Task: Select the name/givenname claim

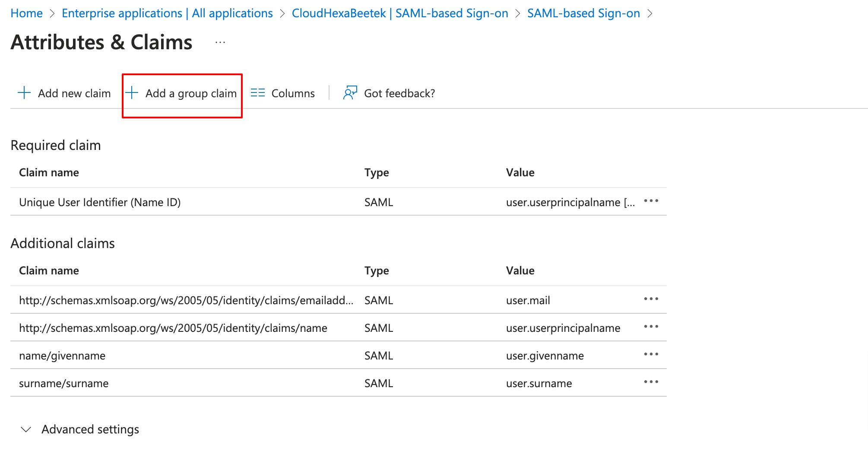Action: [62, 356]
